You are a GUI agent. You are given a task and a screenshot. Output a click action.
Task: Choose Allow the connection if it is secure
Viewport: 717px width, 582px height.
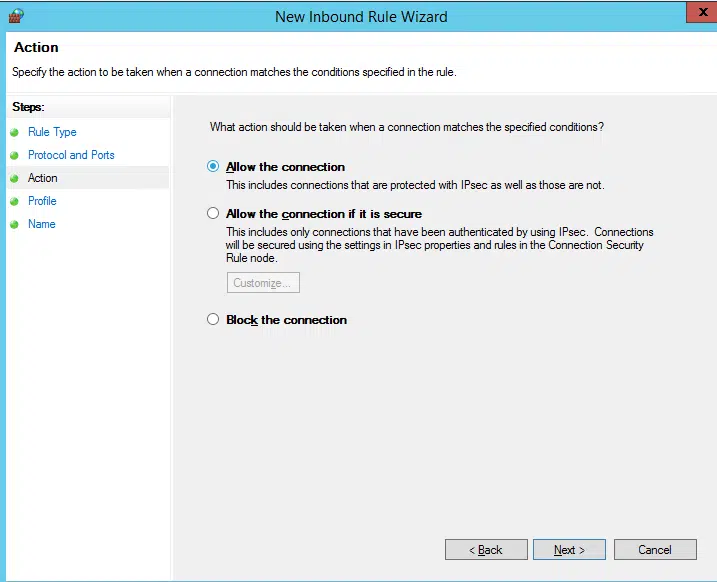click(213, 213)
